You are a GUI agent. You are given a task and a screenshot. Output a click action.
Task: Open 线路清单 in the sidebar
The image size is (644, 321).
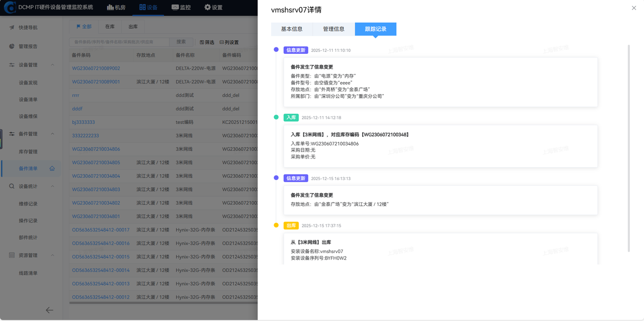coord(28,273)
